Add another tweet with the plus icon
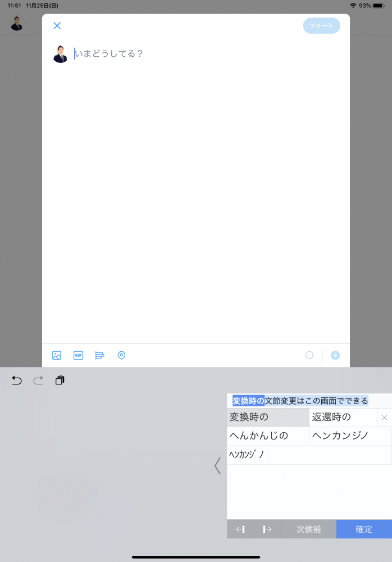The height and width of the screenshot is (562, 392). click(335, 355)
